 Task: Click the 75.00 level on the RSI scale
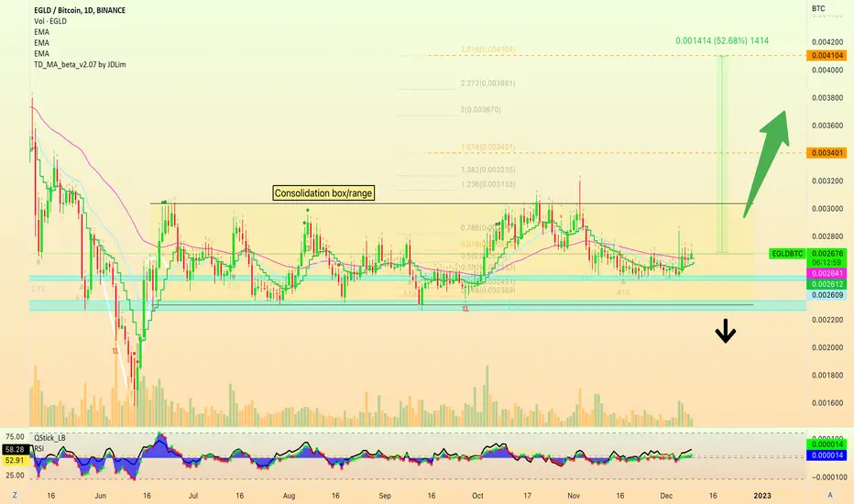tap(15, 437)
